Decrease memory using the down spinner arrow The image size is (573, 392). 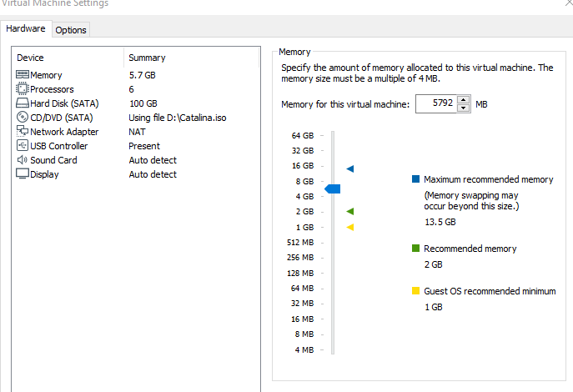coord(464,108)
